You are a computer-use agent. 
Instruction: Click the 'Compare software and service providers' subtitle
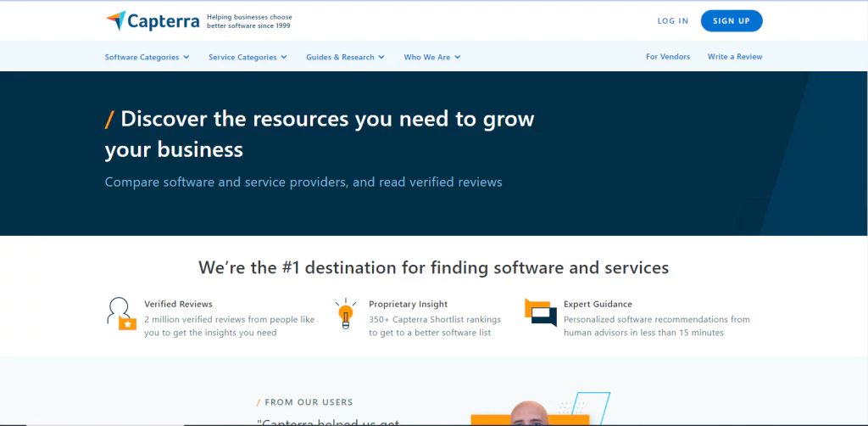point(303,182)
